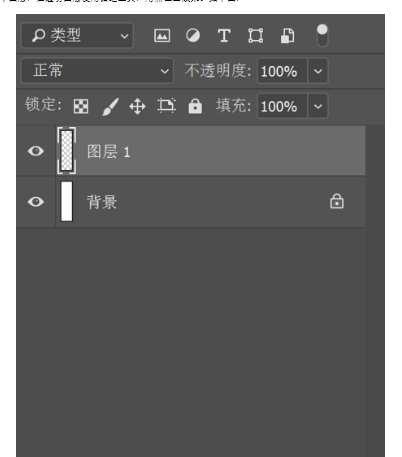This screenshot has height=457, width=402.
Task: Filter for shape layers icon
Action: point(256,35)
